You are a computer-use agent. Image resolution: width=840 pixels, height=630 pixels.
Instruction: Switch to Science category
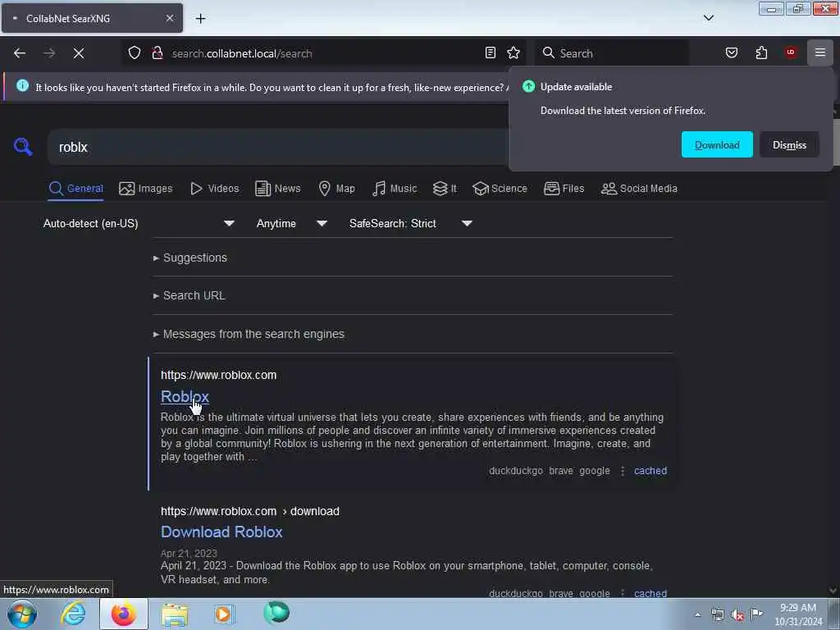pyautogui.click(x=500, y=189)
